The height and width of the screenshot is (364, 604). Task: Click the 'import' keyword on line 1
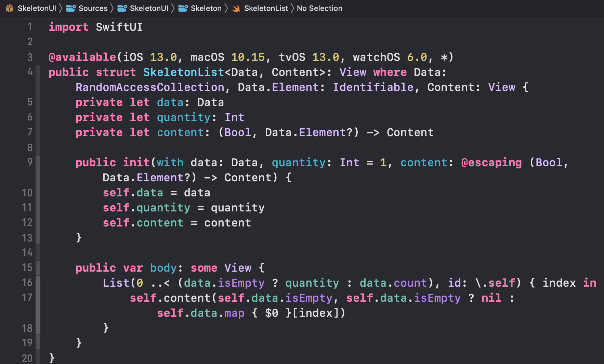click(68, 27)
